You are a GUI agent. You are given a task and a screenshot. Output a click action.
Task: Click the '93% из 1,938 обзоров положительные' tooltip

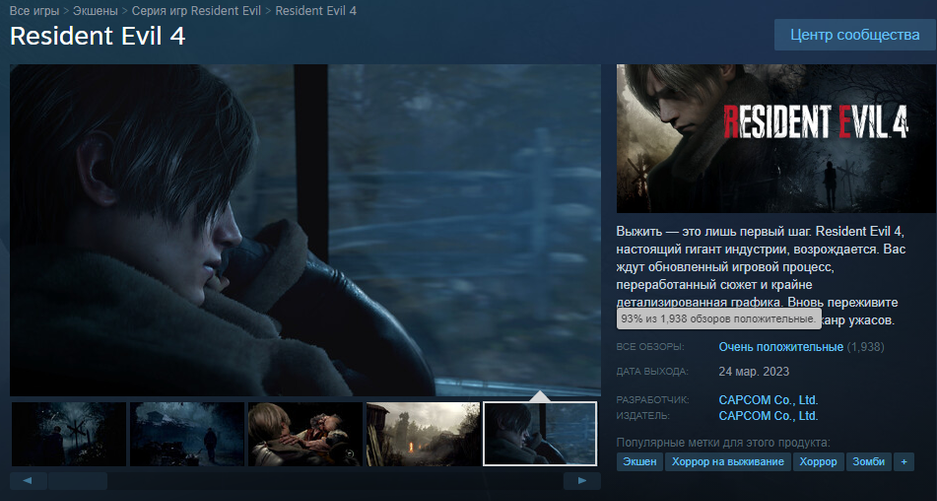(x=719, y=319)
